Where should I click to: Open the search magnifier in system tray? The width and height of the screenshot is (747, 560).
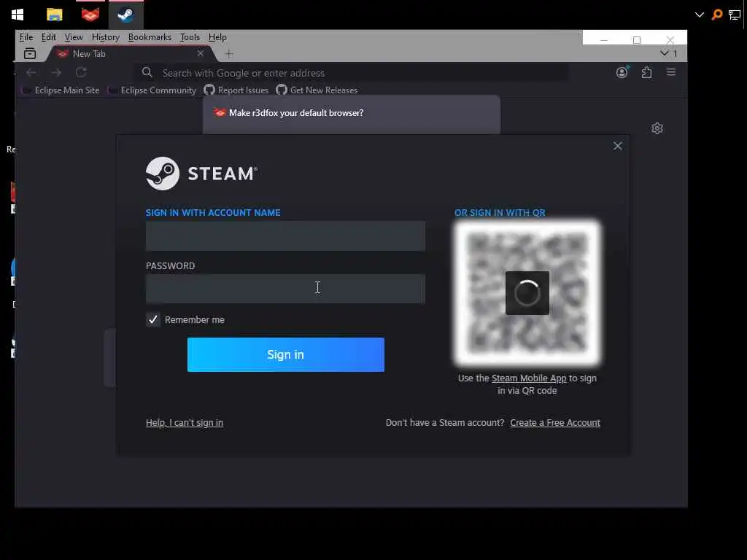tap(717, 15)
